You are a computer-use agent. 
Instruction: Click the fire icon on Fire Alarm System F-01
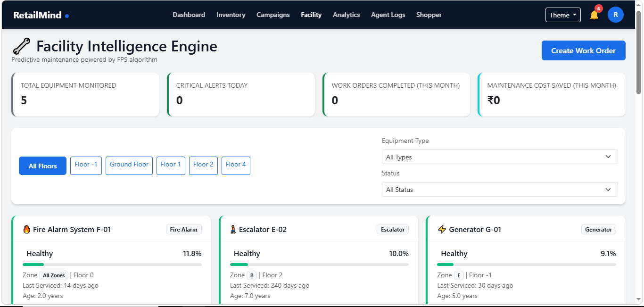coord(26,230)
